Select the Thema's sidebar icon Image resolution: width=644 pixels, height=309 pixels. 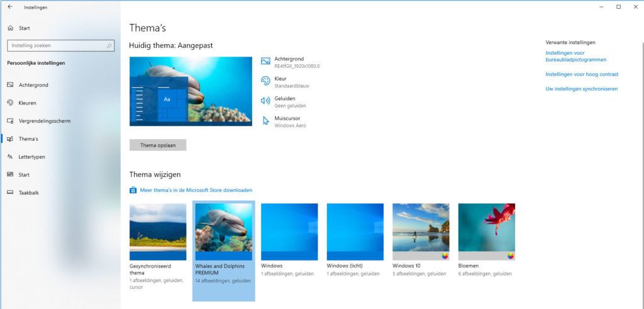(10, 139)
